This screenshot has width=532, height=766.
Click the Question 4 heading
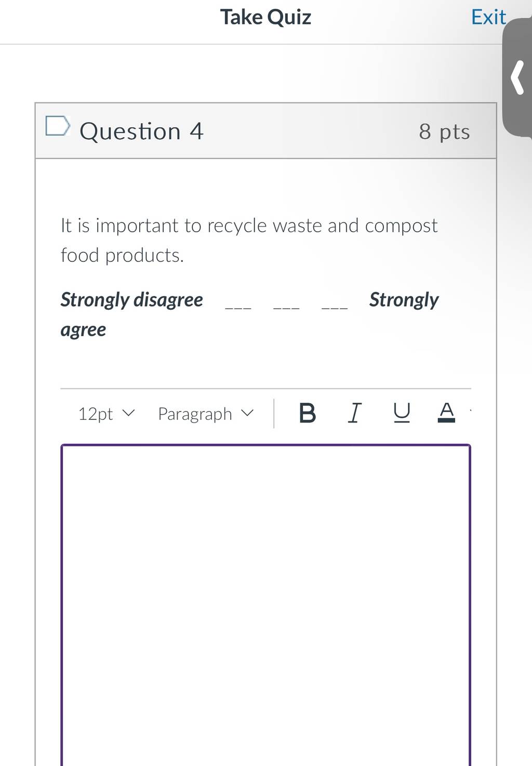(x=141, y=131)
